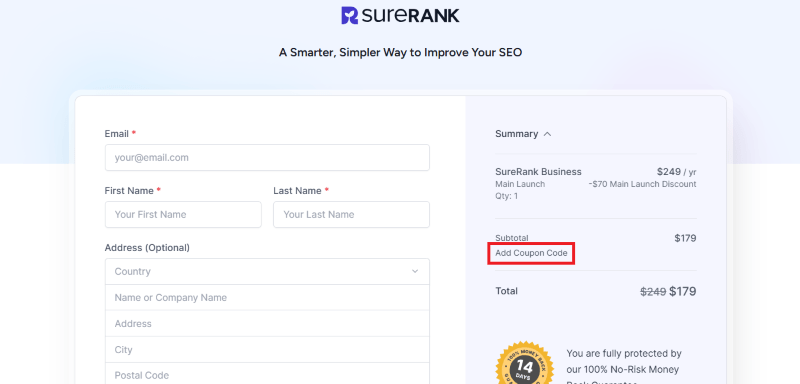
Task: Click the Address input field
Action: (x=267, y=324)
